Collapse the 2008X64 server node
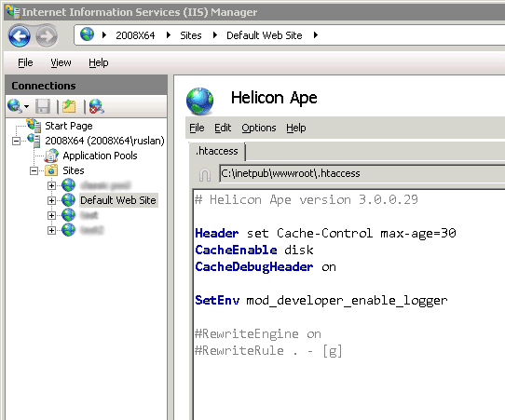The width and height of the screenshot is (505, 420). tap(16, 141)
